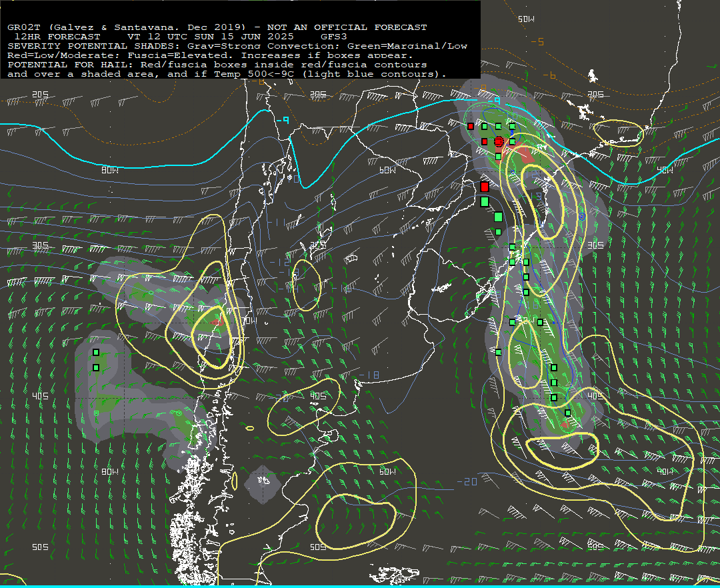Click the cyan -9 label above the hail boxes
Viewport: 720px width, 588px height.
(493, 100)
